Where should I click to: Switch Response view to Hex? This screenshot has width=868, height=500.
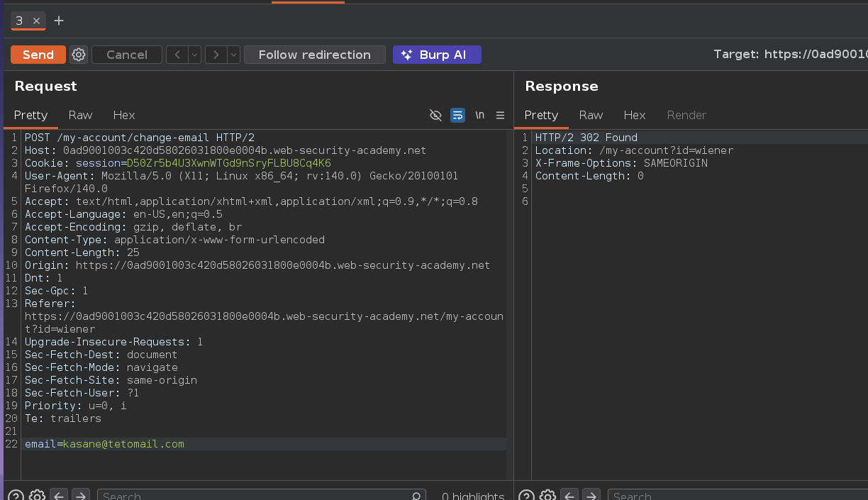pos(635,115)
